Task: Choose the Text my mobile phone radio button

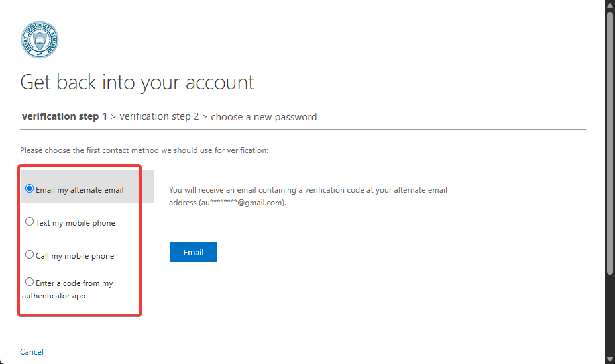Action: coord(29,222)
